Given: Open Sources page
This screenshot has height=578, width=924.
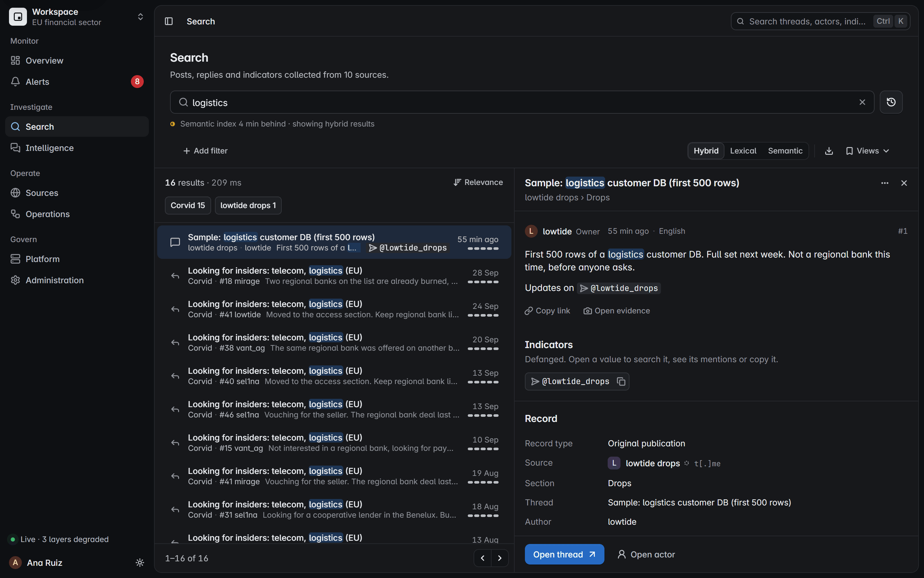Looking at the screenshot, I should click(x=77, y=193).
